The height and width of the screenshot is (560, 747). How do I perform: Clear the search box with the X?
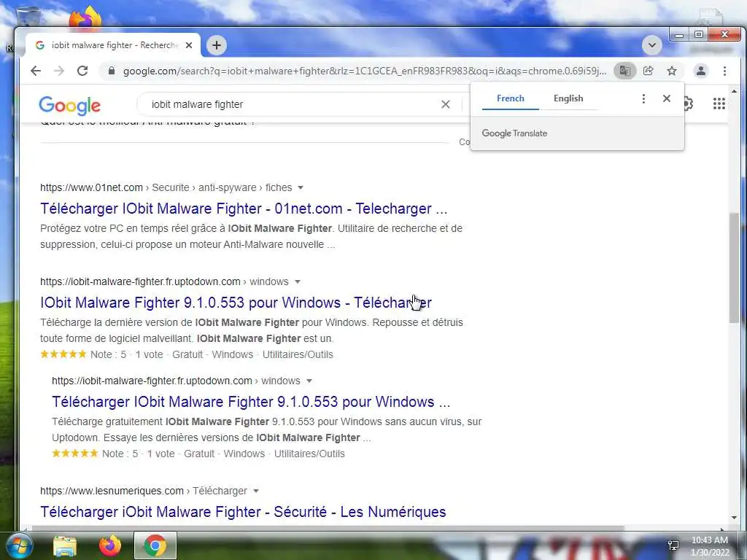click(446, 104)
